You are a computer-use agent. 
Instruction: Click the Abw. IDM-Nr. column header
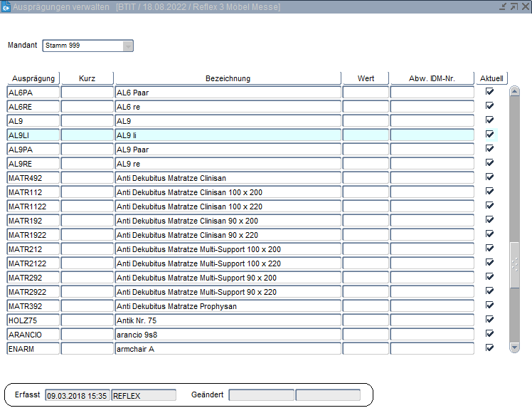pos(432,78)
